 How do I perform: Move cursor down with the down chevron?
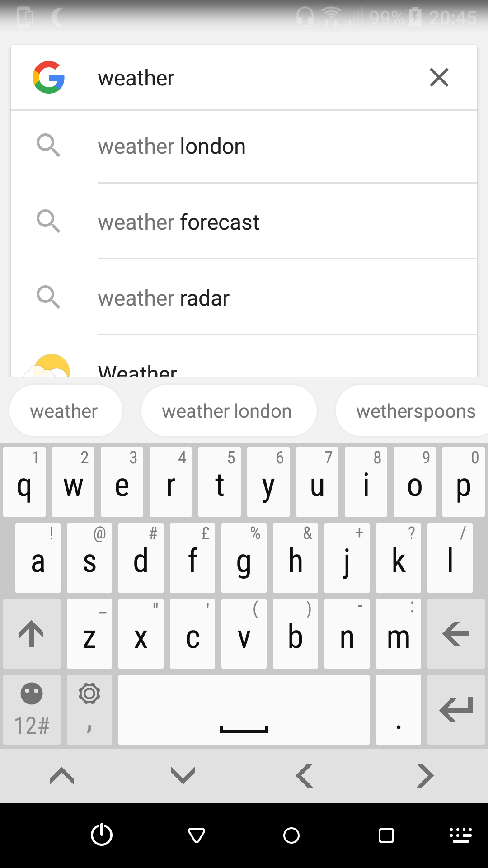pos(183,776)
